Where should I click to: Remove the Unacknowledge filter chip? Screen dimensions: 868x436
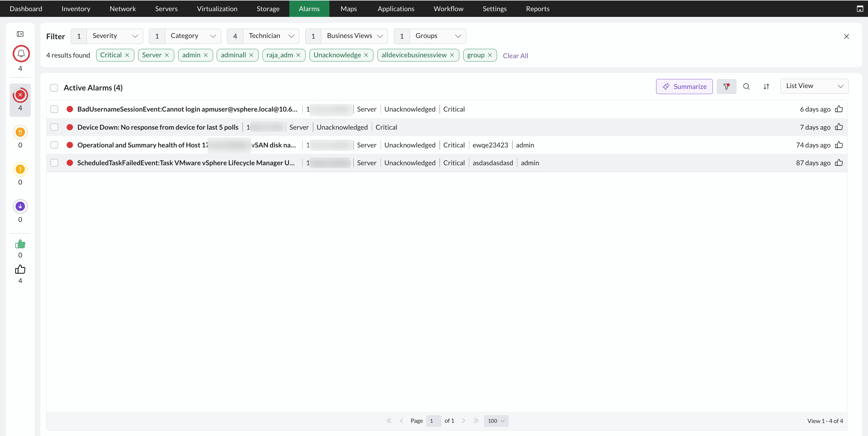366,55
